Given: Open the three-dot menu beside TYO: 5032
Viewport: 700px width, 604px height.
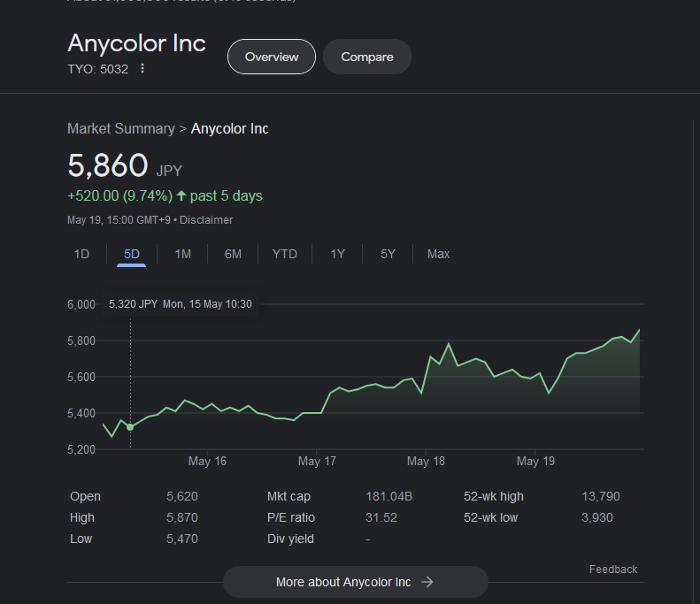Looking at the screenshot, I should click(142, 69).
